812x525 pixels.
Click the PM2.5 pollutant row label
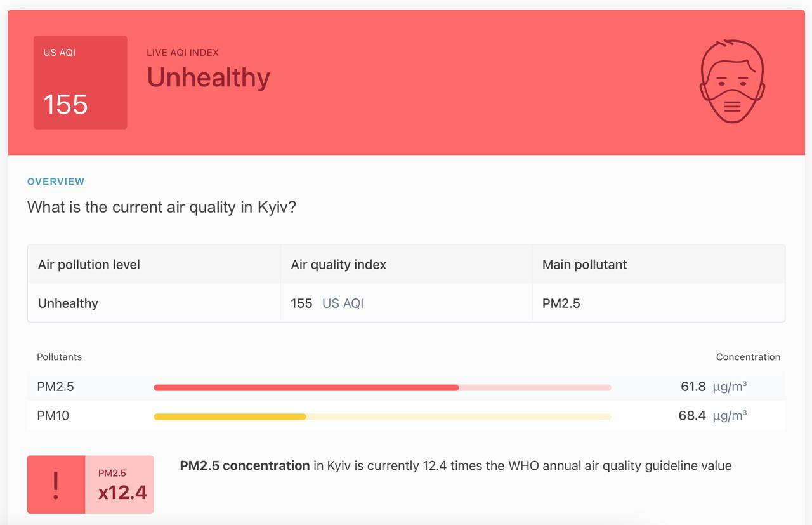[x=55, y=387]
